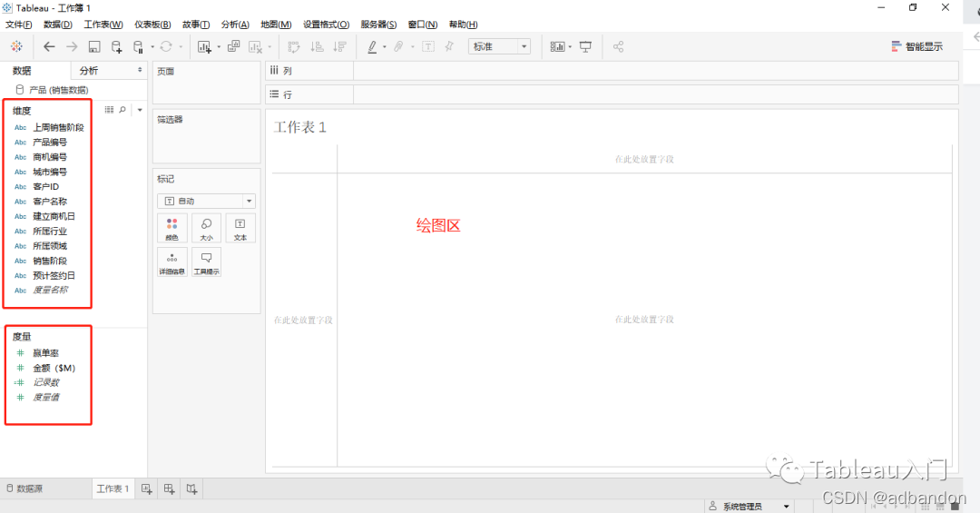Click the share workbook icon
This screenshot has width=980, height=513.
pyautogui.click(x=618, y=46)
